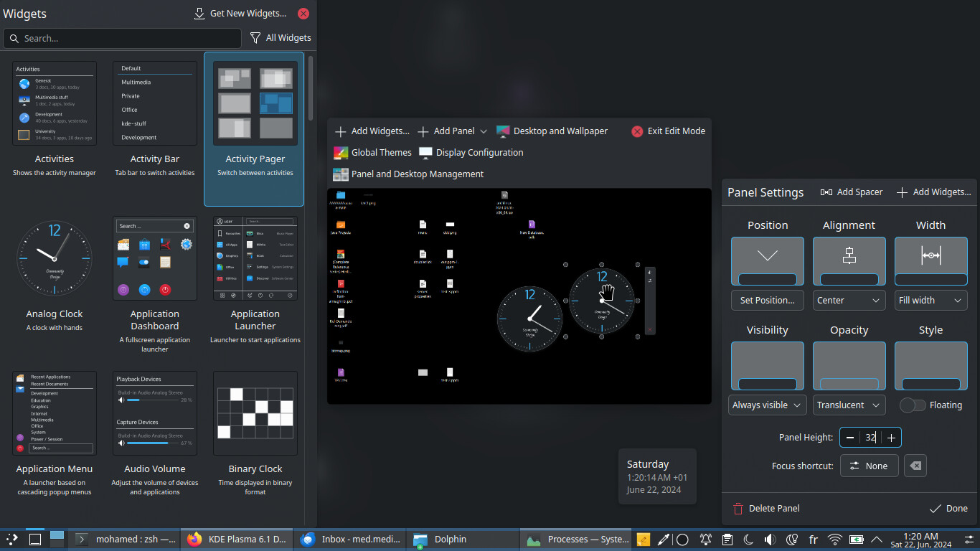Image resolution: width=980 pixels, height=551 pixels.
Task: Switch to Processes System Monitor task
Action: (576, 540)
